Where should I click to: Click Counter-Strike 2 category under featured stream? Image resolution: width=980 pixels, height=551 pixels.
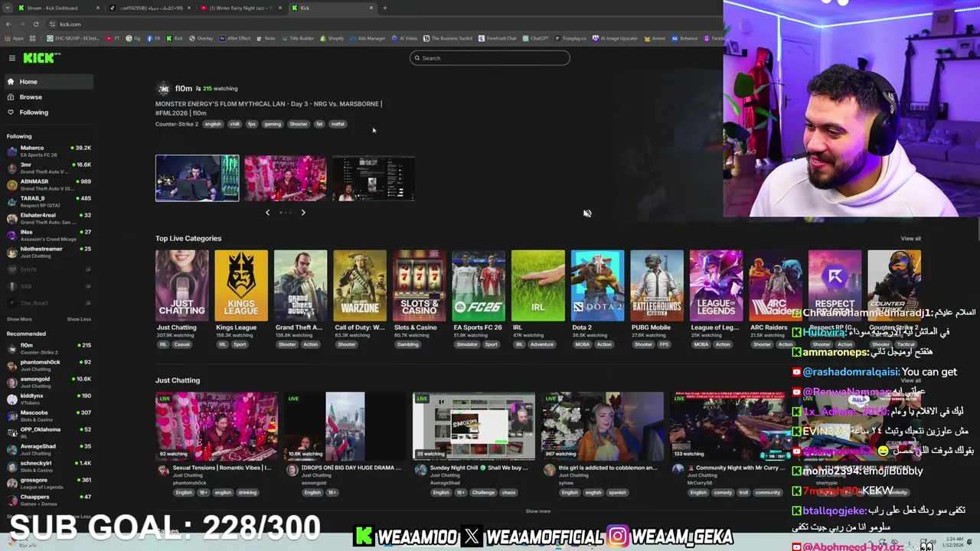click(177, 124)
